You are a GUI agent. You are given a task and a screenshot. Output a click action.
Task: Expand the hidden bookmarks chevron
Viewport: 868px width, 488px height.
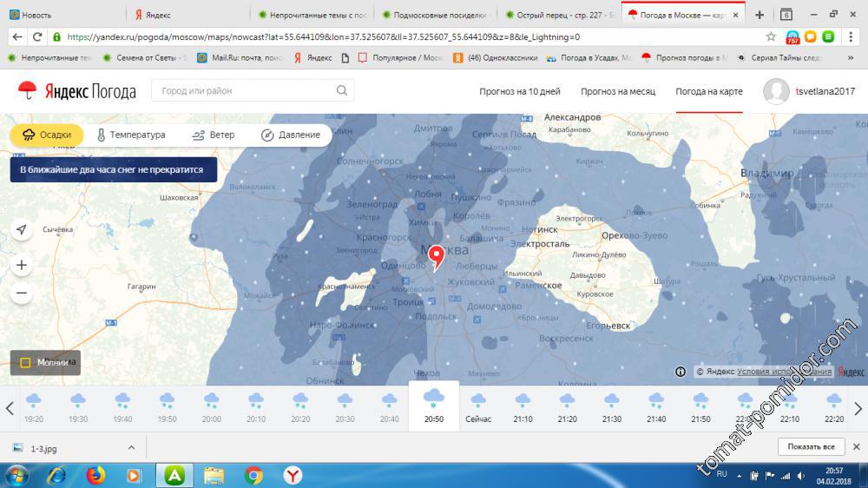click(851, 57)
